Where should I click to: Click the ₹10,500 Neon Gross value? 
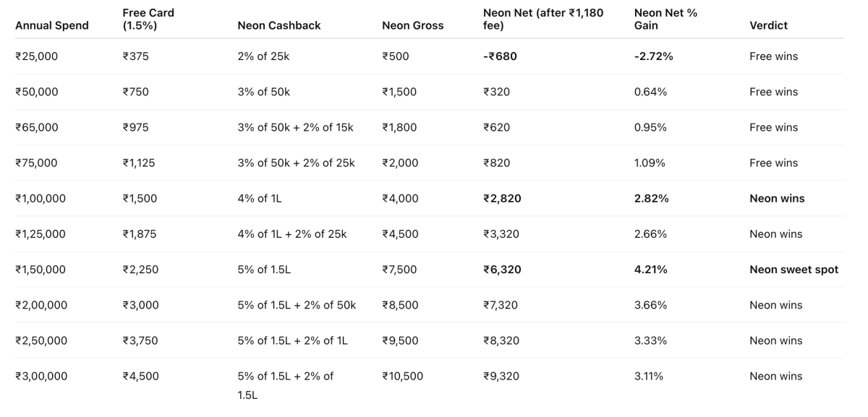[403, 376]
